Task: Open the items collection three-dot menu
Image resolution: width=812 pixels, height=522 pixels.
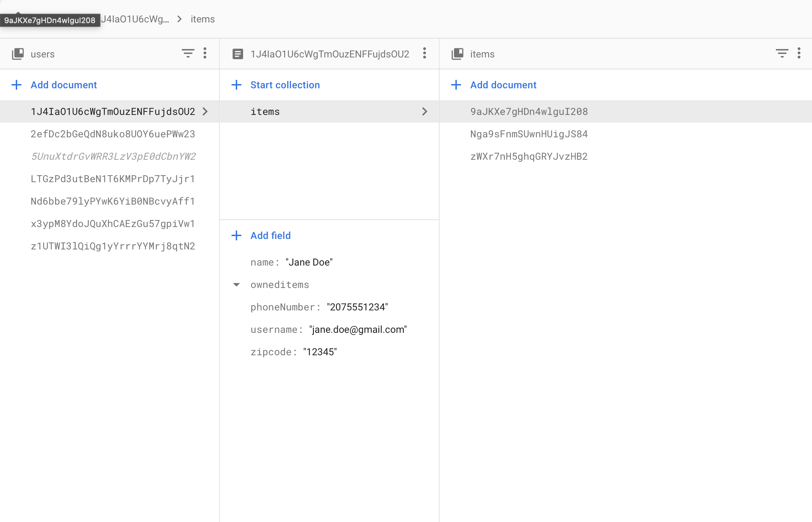Action: pyautogui.click(x=799, y=54)
